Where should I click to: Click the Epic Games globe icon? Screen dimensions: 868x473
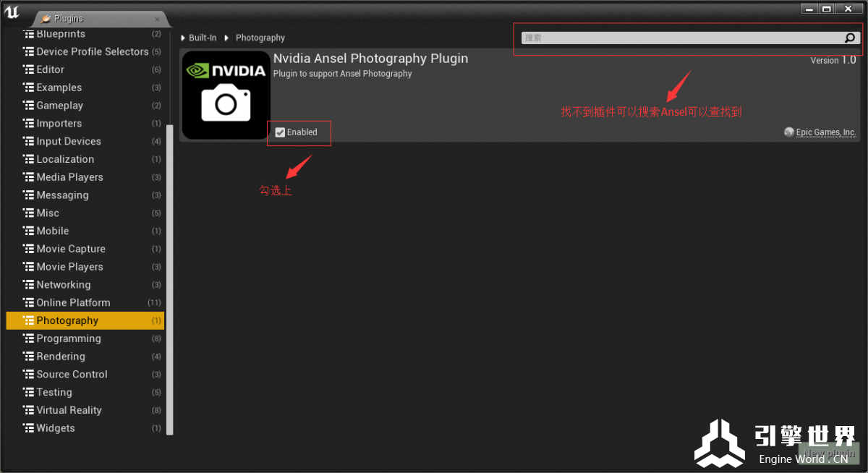coord(789,132)
